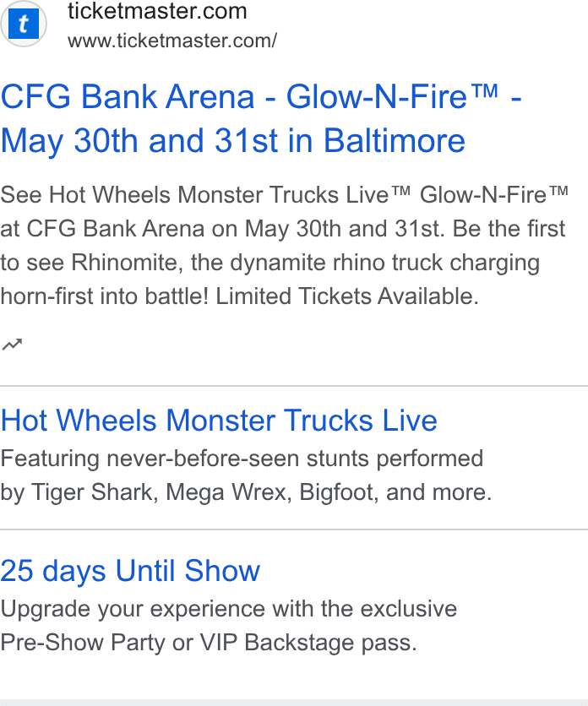Click the "Pre-Show Party or VIP Backstage pass" line
The image size is (588, 706).
click(209, 643)
